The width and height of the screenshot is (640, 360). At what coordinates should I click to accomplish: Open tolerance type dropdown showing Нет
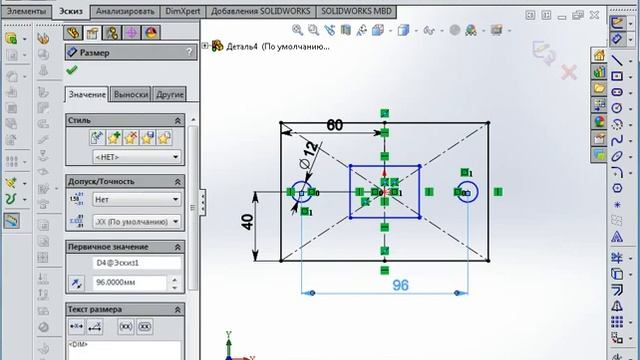pos(136,199)
